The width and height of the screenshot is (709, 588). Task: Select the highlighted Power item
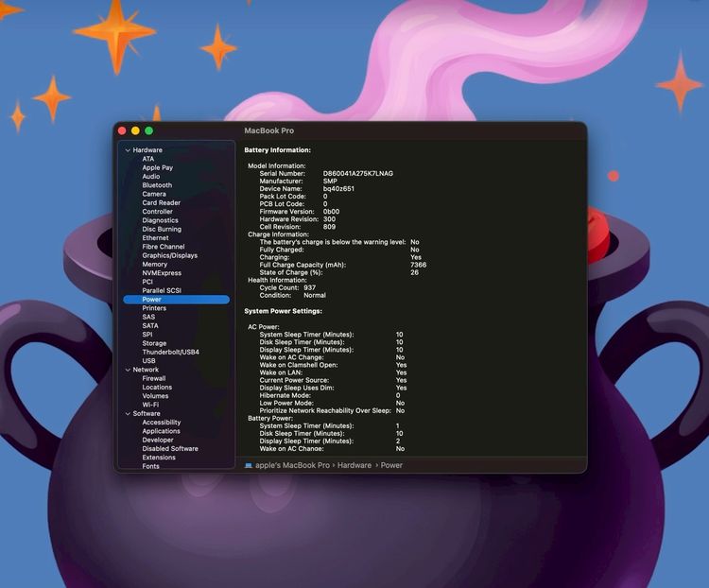click(177, 300)
